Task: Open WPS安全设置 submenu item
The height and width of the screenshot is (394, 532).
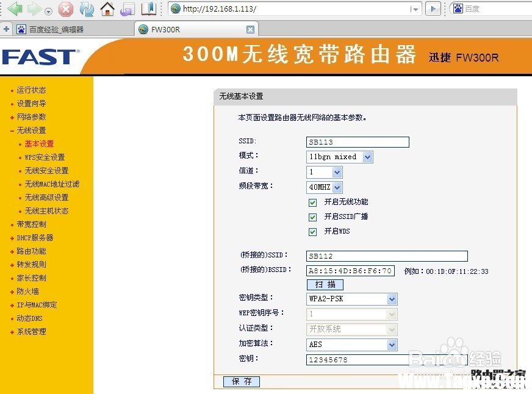Action: point(45,157)
